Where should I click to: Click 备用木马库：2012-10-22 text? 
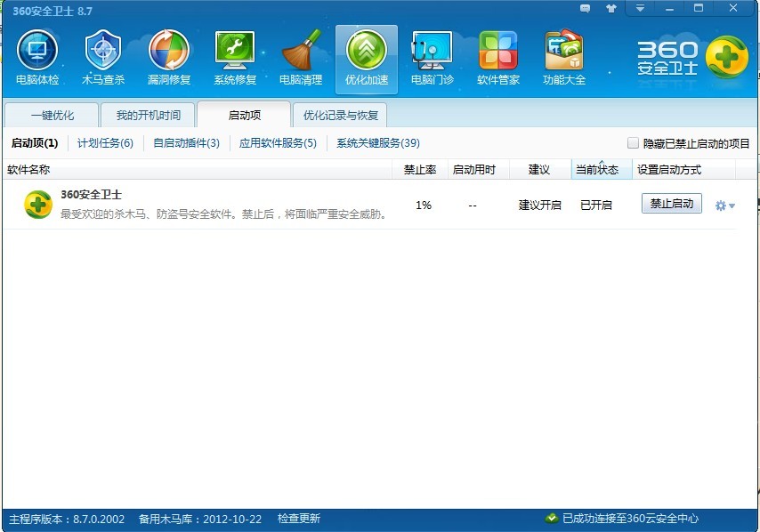[200, 519]
